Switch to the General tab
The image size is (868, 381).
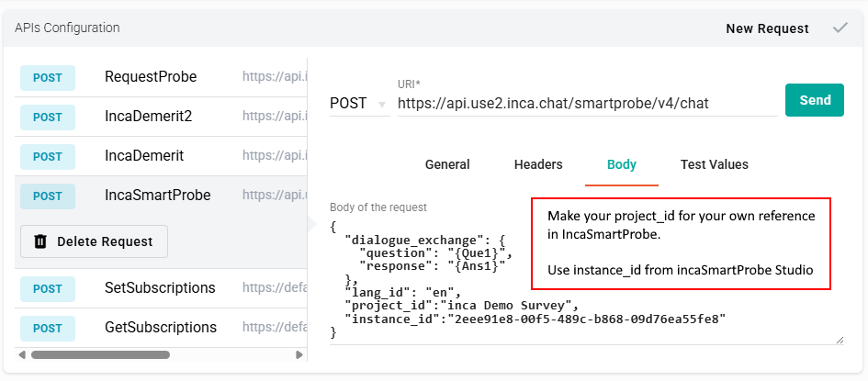(x=447, y=164)
